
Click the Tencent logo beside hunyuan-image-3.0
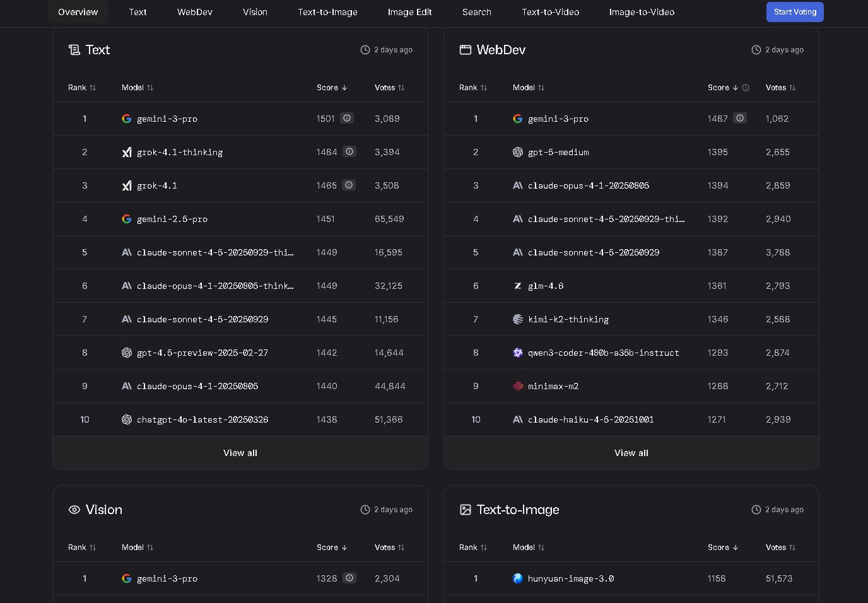518,578
